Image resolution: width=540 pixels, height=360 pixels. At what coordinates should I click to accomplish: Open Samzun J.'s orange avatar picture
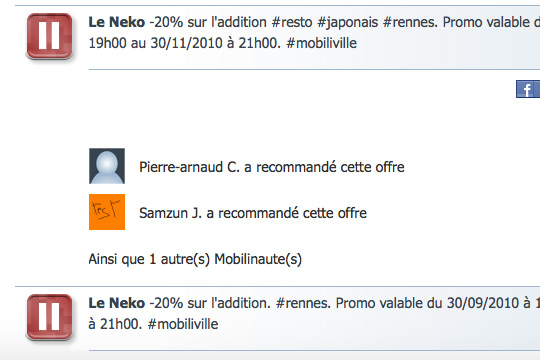107,212
